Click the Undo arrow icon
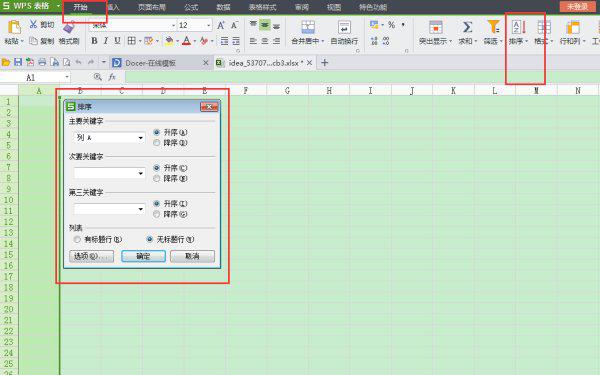The image size is (600, 375). pos(79,62)
